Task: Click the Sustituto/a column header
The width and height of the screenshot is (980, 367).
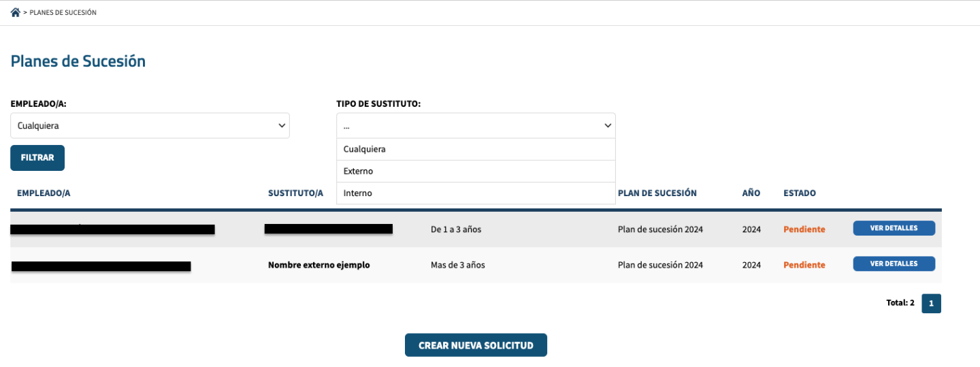Action: [295, 193]
